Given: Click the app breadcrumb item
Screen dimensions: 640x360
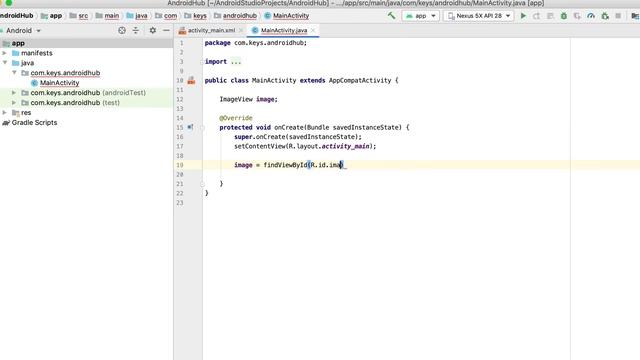Looking at the screenshot, I should tap(51, 16).
